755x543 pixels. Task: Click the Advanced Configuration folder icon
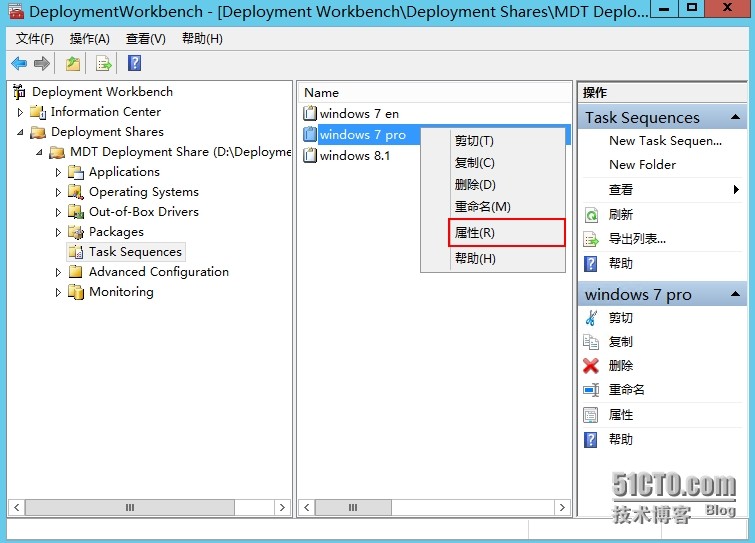click(x=76, y=272)
